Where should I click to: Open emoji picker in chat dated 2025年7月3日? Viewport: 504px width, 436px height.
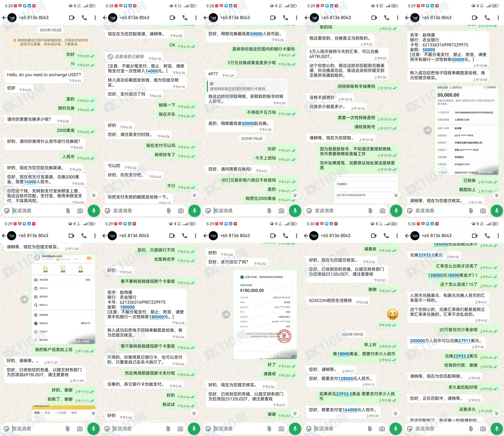[7, 211]
